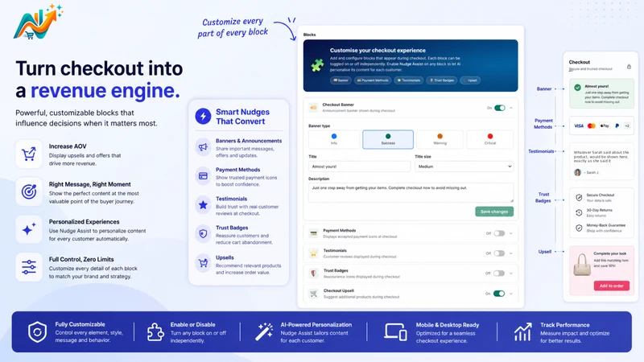The width and height of the screenshot is (644, 362).
Task: Click the Enable or Disable puzzle icon in footer bar
Action: coord(155,331)
